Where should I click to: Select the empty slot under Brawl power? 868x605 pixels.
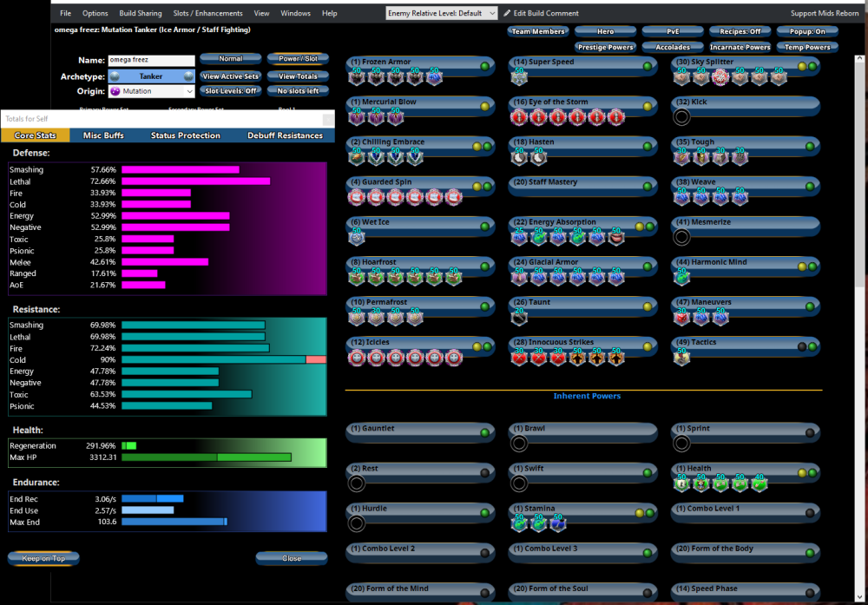[x=519, y=444]
